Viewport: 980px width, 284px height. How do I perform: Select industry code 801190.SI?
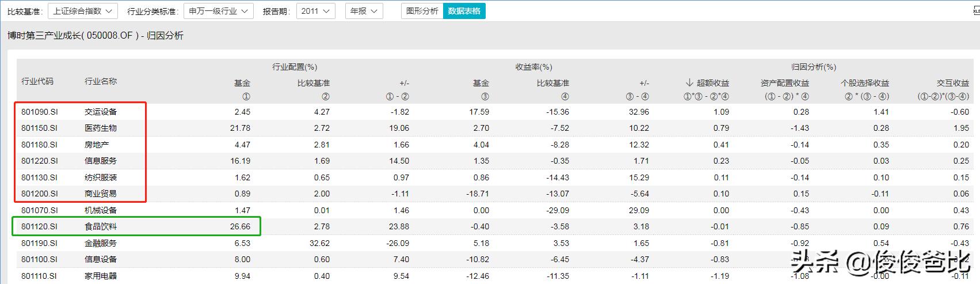(40, 243)
